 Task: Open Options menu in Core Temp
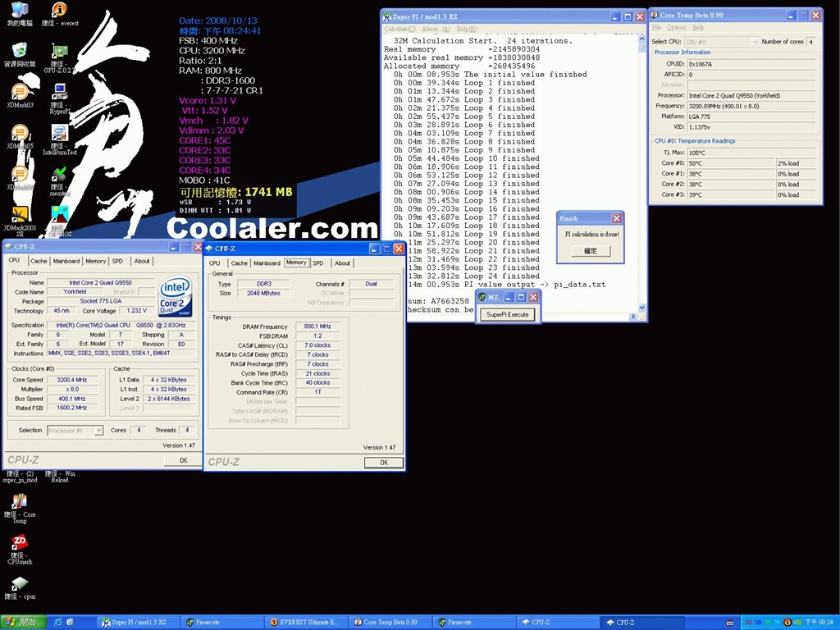coord(676,27)
